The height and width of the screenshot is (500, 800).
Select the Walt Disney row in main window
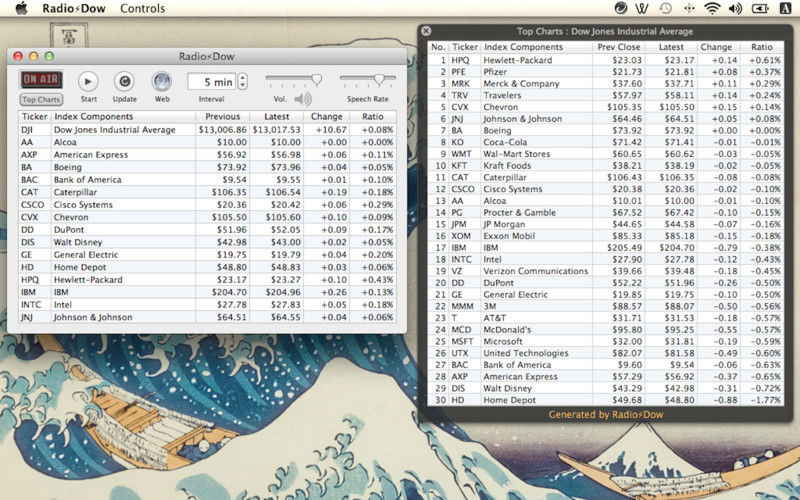pyautogui.click(x=207, y=242)
